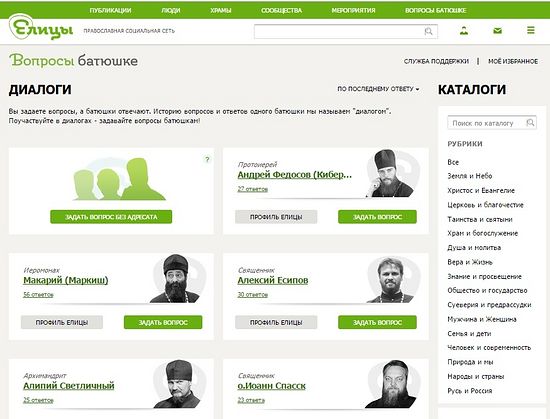Click Макарий (Маркиш) portrait photo
The height and width of the screenshot is (419, 550).
tap(176, 278)
